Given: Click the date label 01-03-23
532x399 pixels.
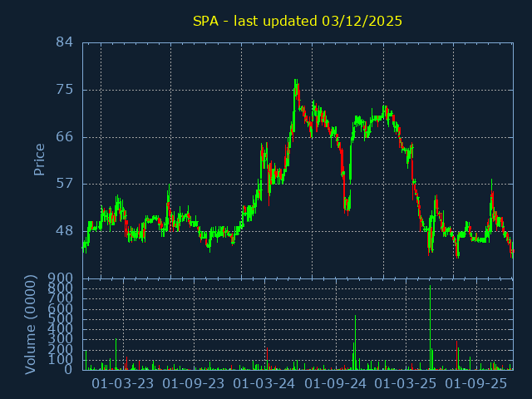Looking at the screenshot, I should point(123,384).
